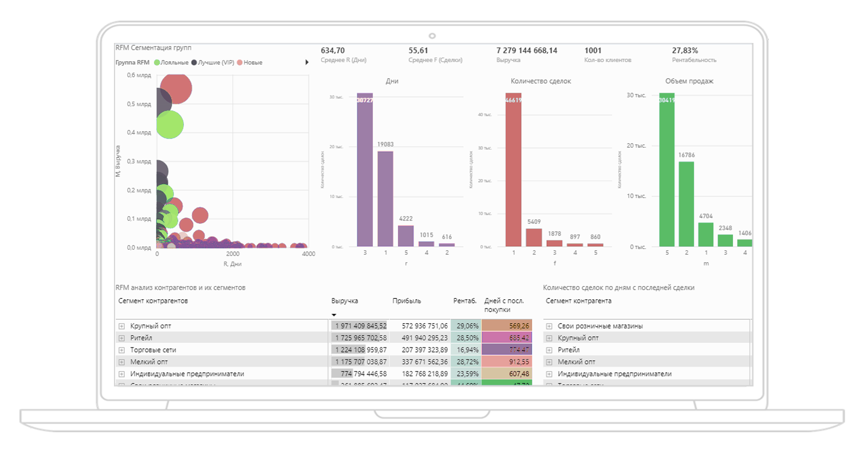This screenshot has height=450, width=868.
Task: Select the 46619 red bar in Количество сделок
Action: (x=514, y=169)
